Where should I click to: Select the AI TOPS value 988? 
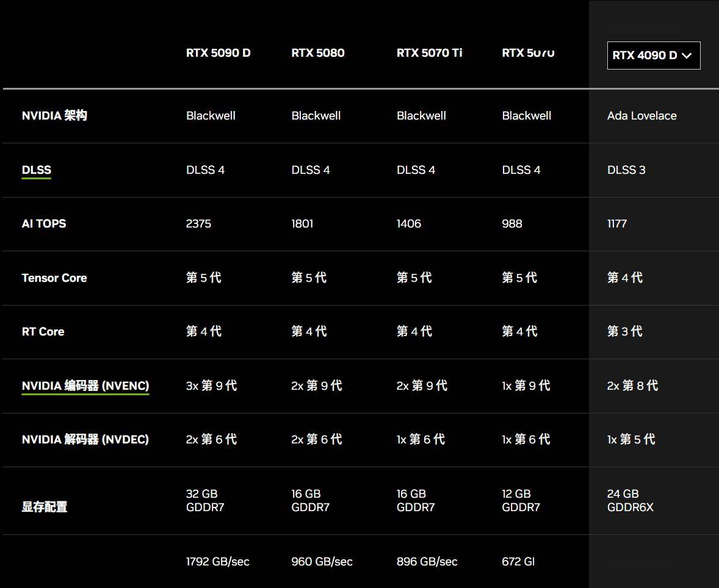[511, 224]
